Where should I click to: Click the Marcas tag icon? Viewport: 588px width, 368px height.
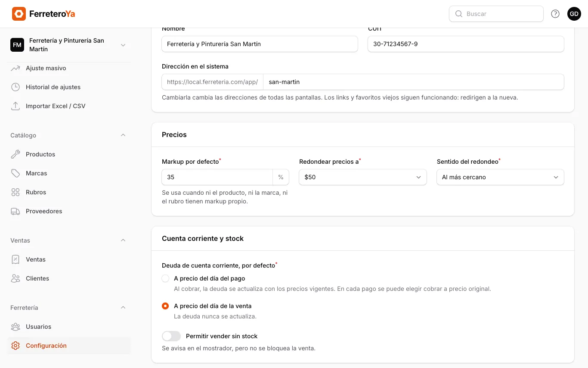[x=15, y=173]
